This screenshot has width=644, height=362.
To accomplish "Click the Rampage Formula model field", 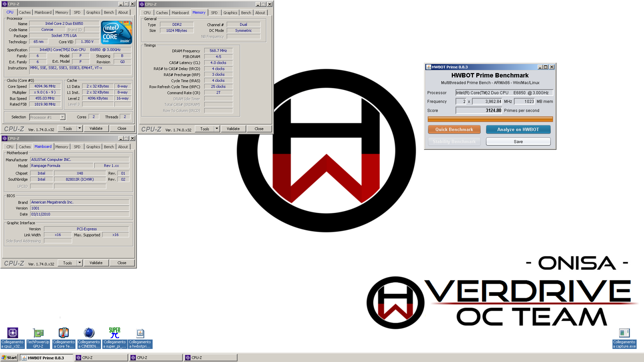I will point(62,166).
